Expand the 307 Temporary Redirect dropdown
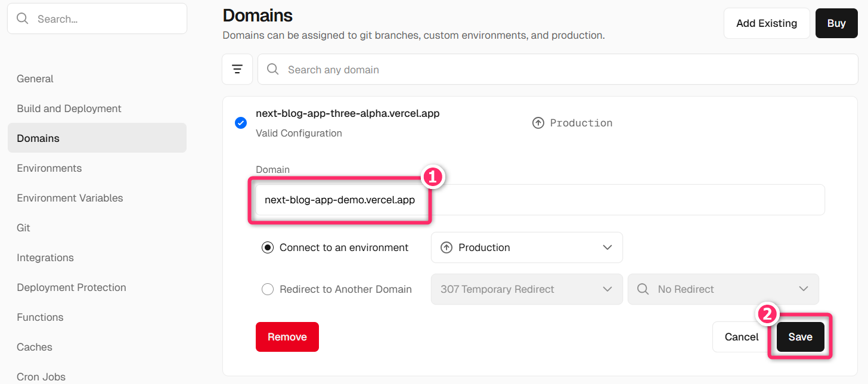Screen dimensions: 868x384 (526, 289)
